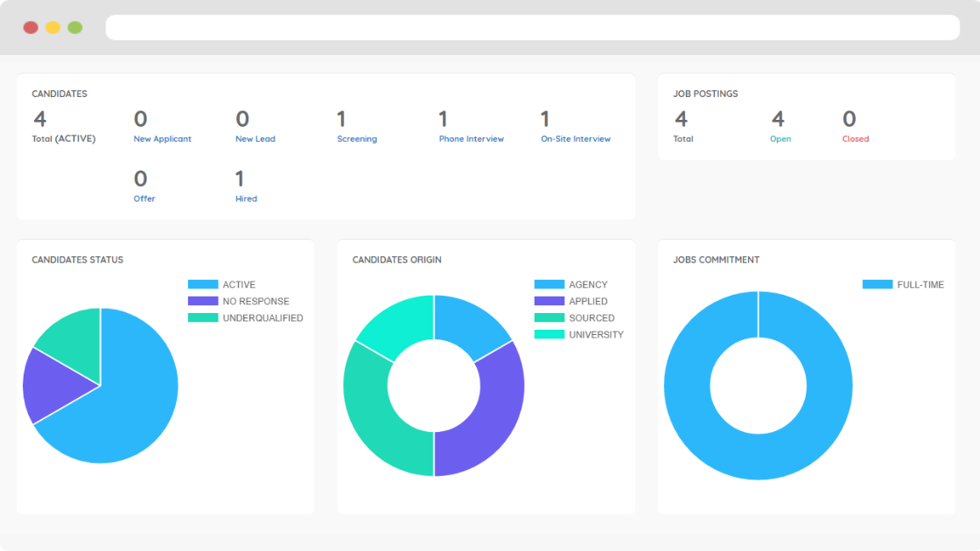Select the Screening stage link
Screen dimensions: 980x551
point(357,139)
